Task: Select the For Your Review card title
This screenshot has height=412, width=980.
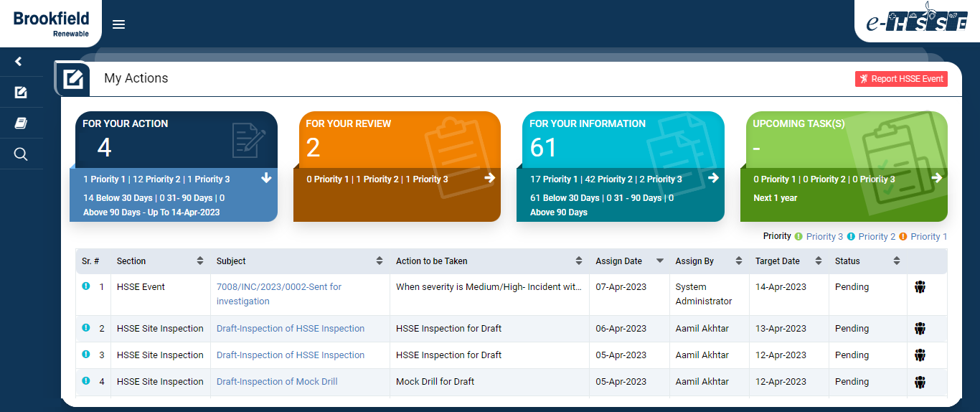Action: coord(349,123)
